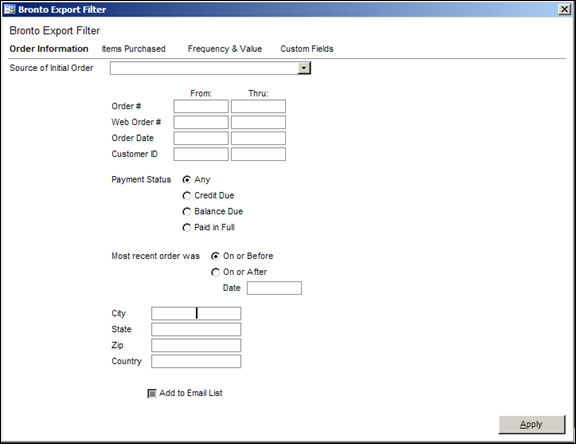This screenshot has width=576, height=444.
Task: Choose the Paid in Full option
Action: pos(187,228)
